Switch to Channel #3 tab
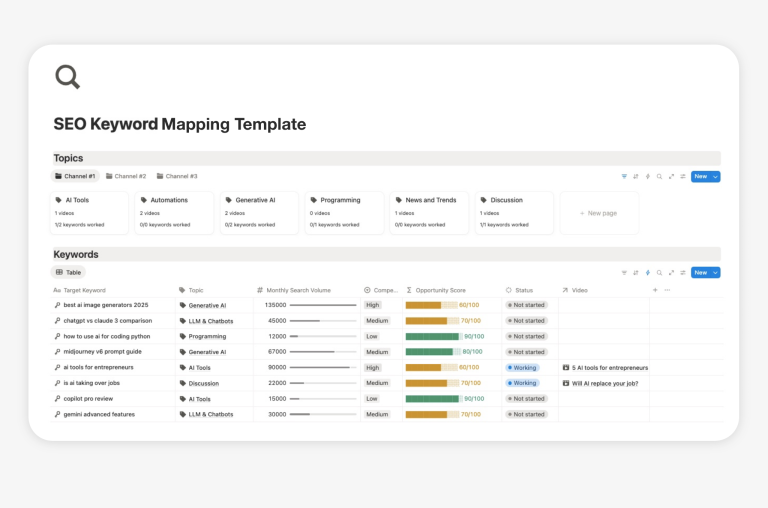Image resolution: width=768 pixels, height=508 pixels. pos(177,176)
